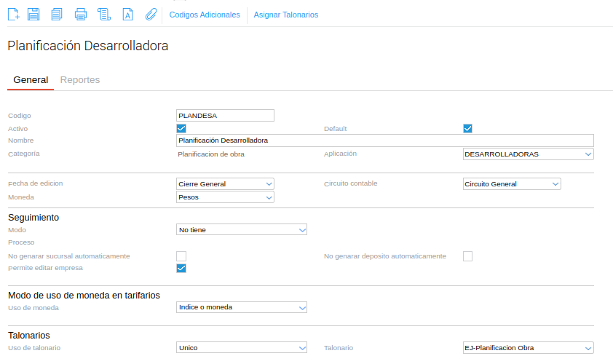
Task: Check No genarar deposito automaticamente
Action: click(x=468, y=256)
